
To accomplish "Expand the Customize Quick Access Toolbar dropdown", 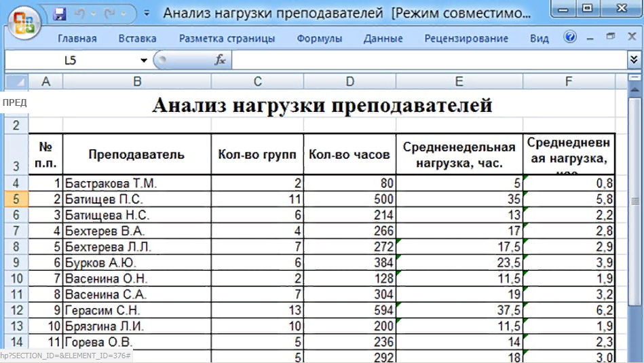I will (147, 14).
